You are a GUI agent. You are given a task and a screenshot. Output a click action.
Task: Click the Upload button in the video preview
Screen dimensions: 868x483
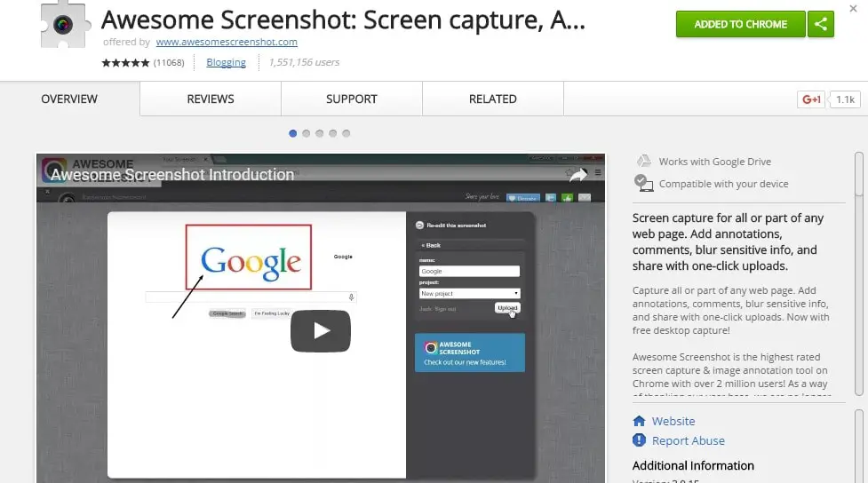click(x=507, y=308)
